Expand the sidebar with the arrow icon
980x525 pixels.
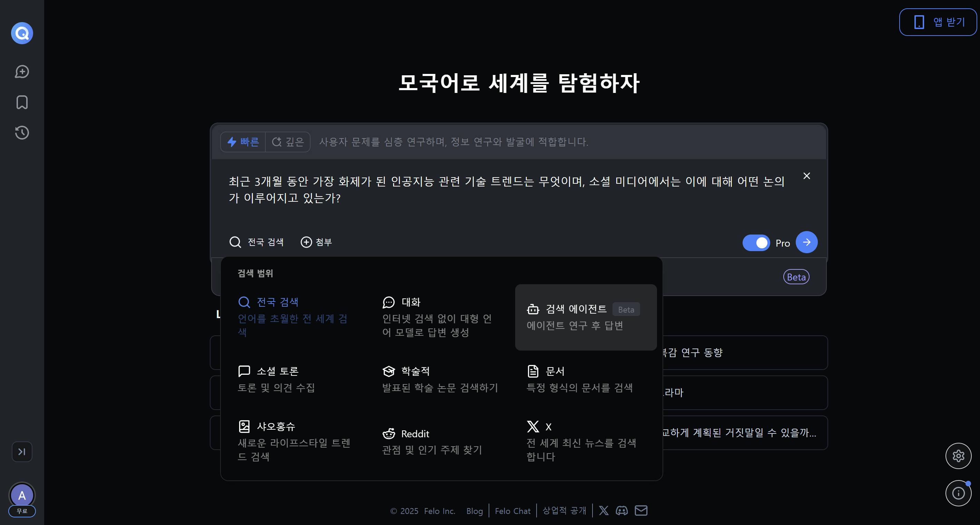coord(22,451)
